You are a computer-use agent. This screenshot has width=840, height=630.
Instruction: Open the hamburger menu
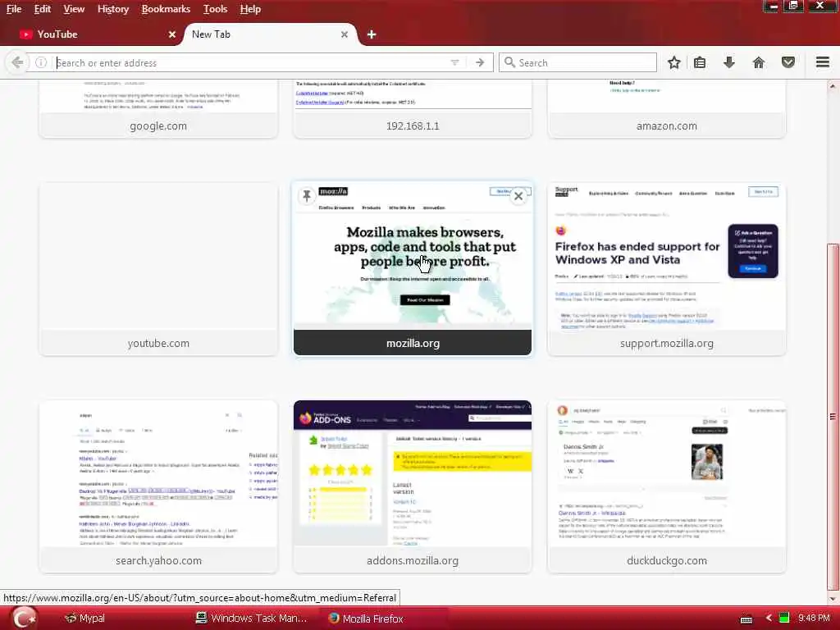(823, 62)
